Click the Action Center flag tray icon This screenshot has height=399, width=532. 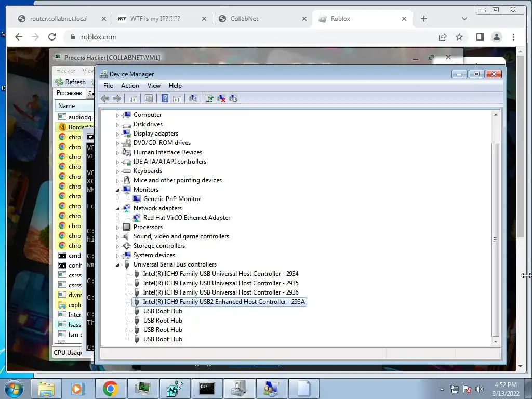pos(467,389)
